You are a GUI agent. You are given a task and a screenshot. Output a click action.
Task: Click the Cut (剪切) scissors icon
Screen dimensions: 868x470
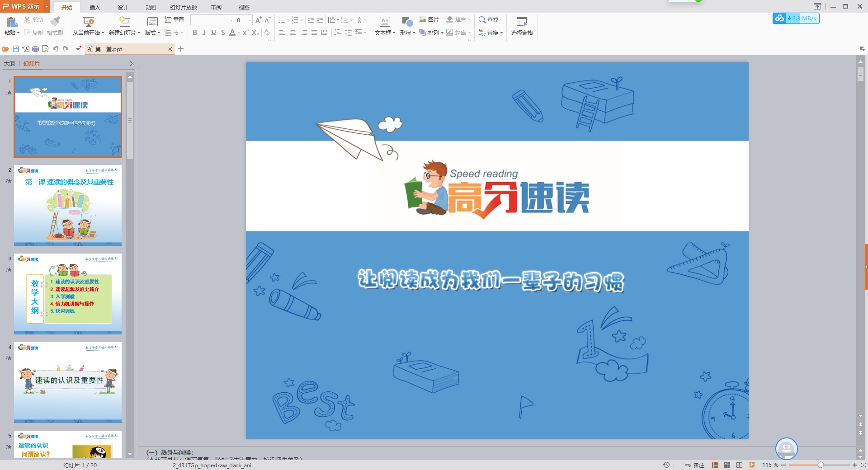coord(27,20)
